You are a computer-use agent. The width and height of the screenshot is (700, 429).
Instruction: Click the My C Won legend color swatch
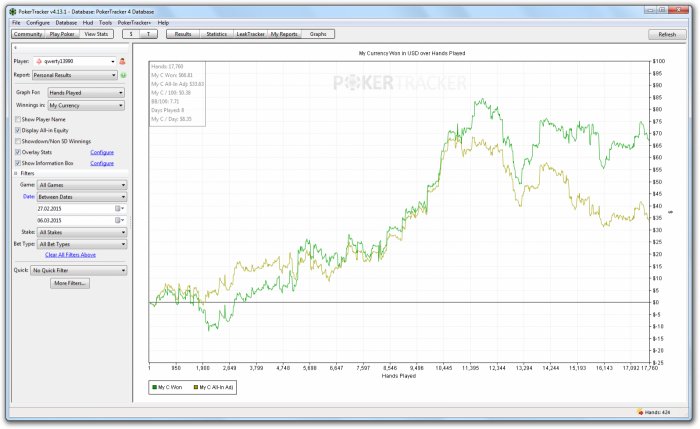pyautogui.click(x=155, y=387)
